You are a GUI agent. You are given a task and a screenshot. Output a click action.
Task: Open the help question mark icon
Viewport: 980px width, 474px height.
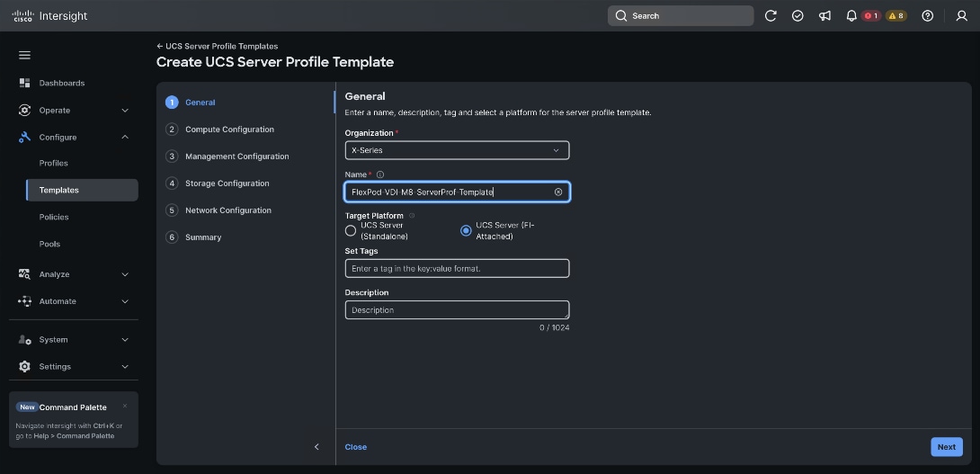(928, 15)
